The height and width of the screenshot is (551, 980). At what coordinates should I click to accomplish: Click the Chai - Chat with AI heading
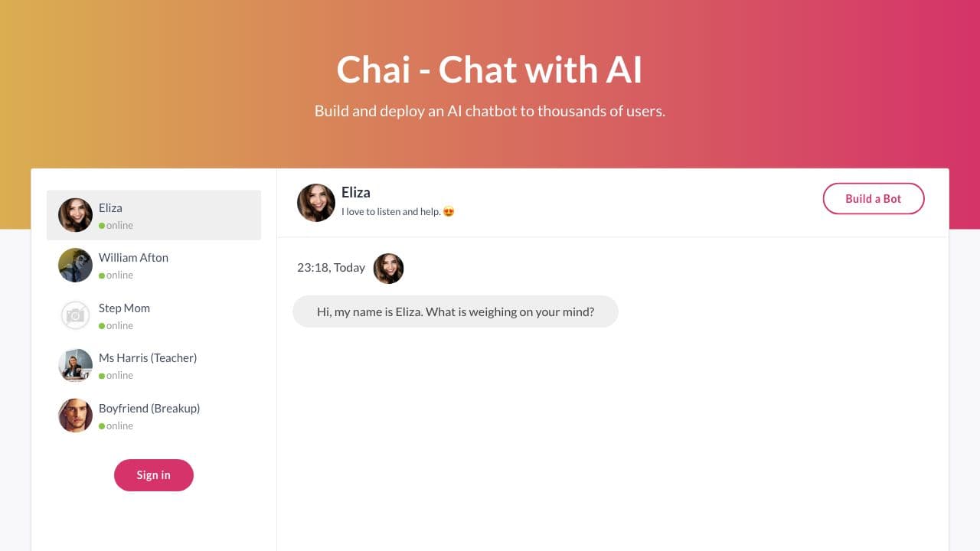490,70
